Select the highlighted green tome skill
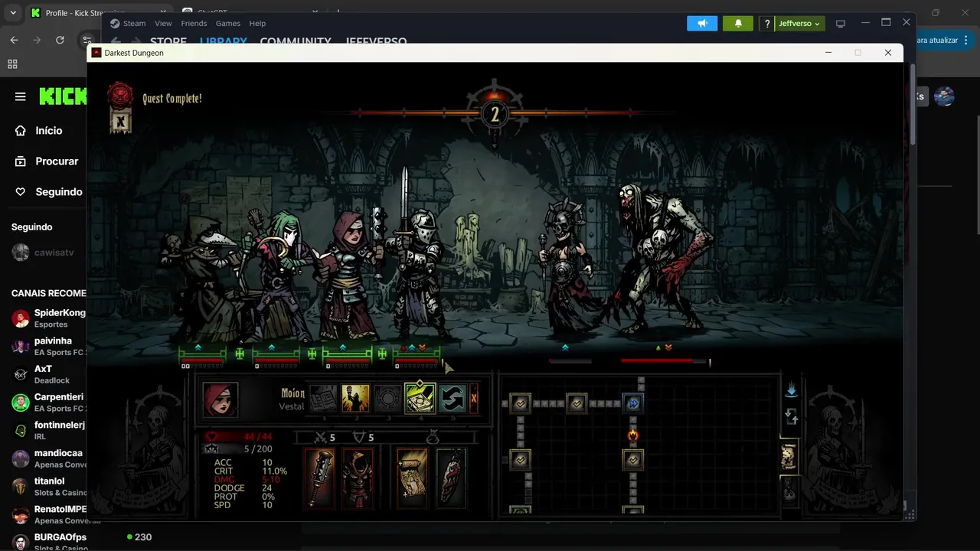The width and height of the screenshot is (980, 551). 420,398
